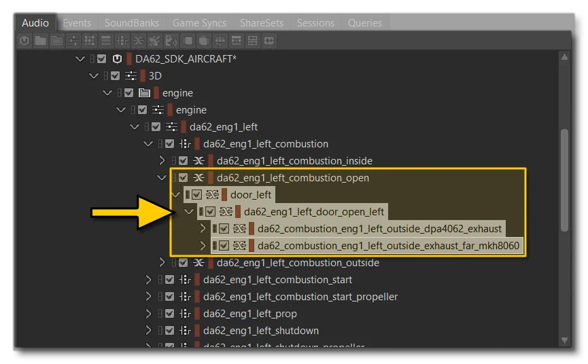Click the Music Segment toolbar icon
Viewport: 588px width, 364px height.
[253, 41]
